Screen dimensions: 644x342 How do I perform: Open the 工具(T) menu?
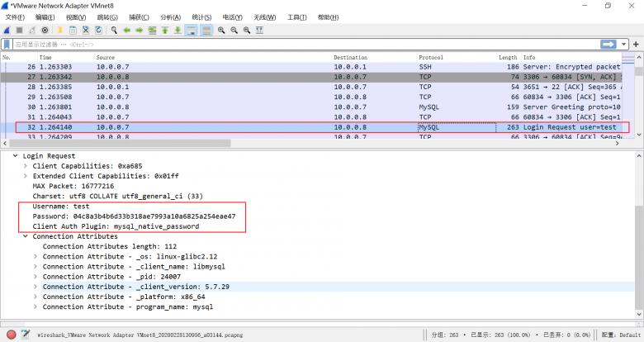(x=297, y=17)
